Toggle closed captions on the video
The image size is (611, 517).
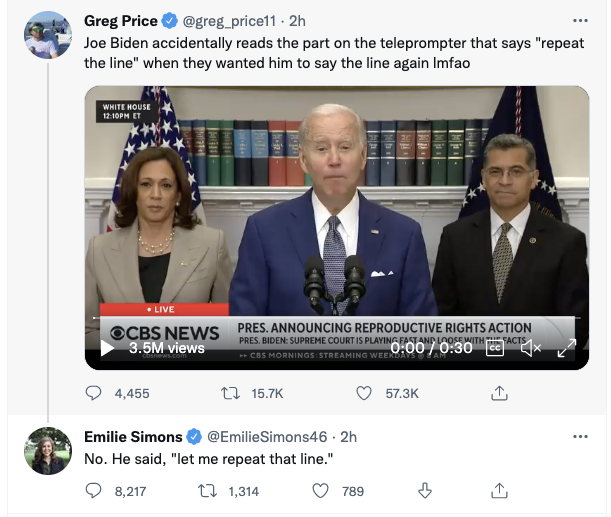[x=495, y=348]
